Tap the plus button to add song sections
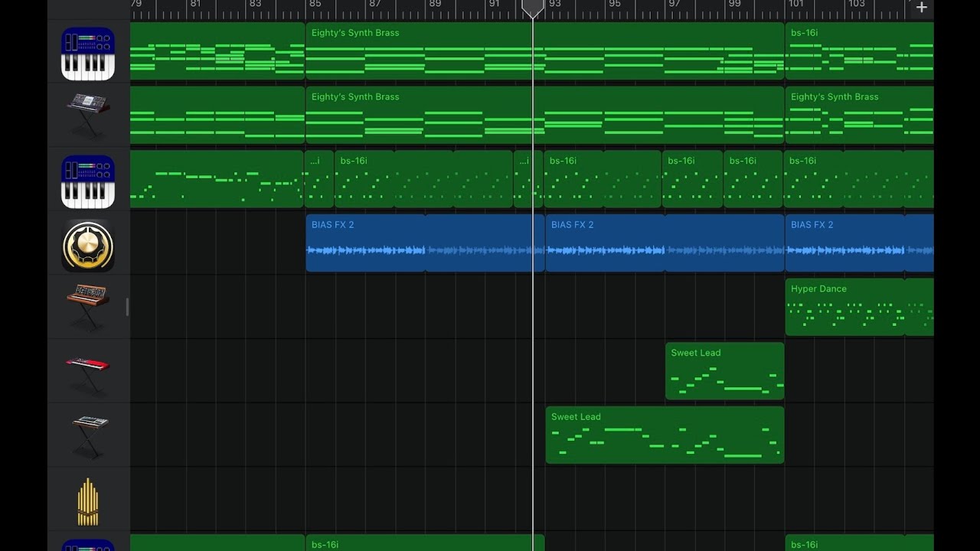Viewport: 980px width, 551px height. pyautogui.click(x=921, y=8)
